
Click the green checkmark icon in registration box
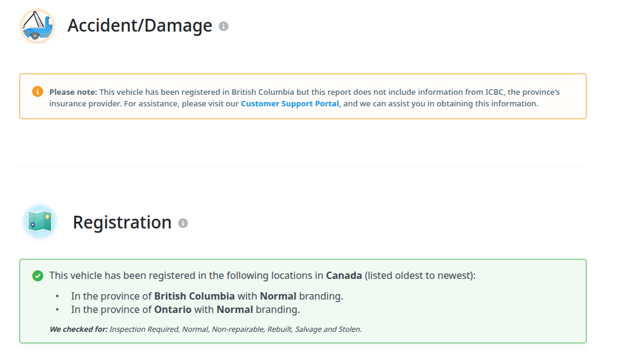tap(38, 276)
